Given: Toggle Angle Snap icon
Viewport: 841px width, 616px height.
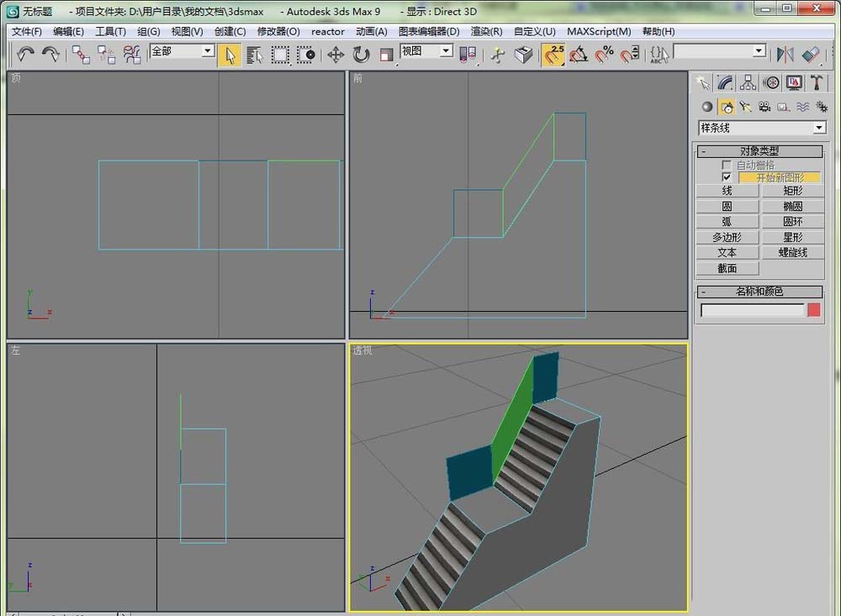Looking at the screenshot, I should [x=579, y=55].
